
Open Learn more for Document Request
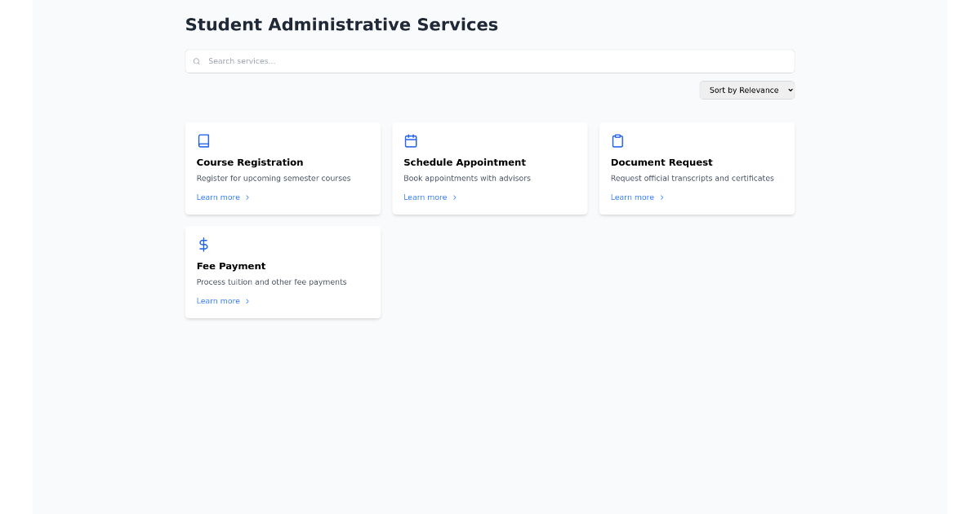[x=631, y=197]
